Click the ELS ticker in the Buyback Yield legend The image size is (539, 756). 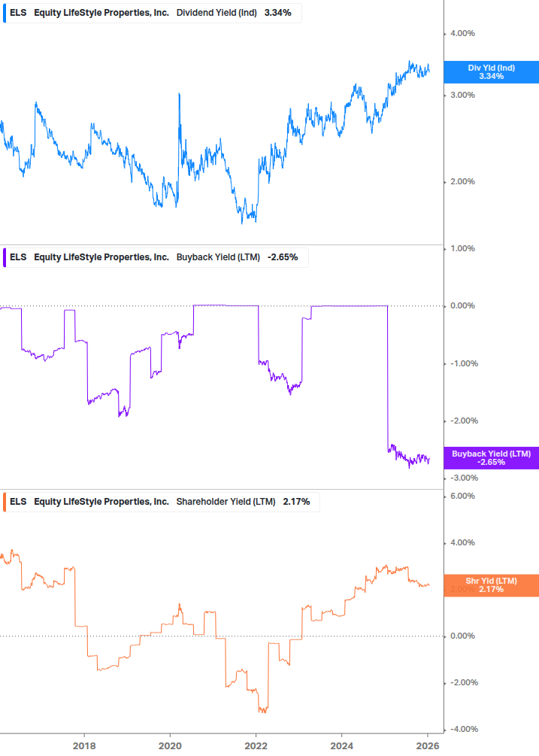(18, 257)
